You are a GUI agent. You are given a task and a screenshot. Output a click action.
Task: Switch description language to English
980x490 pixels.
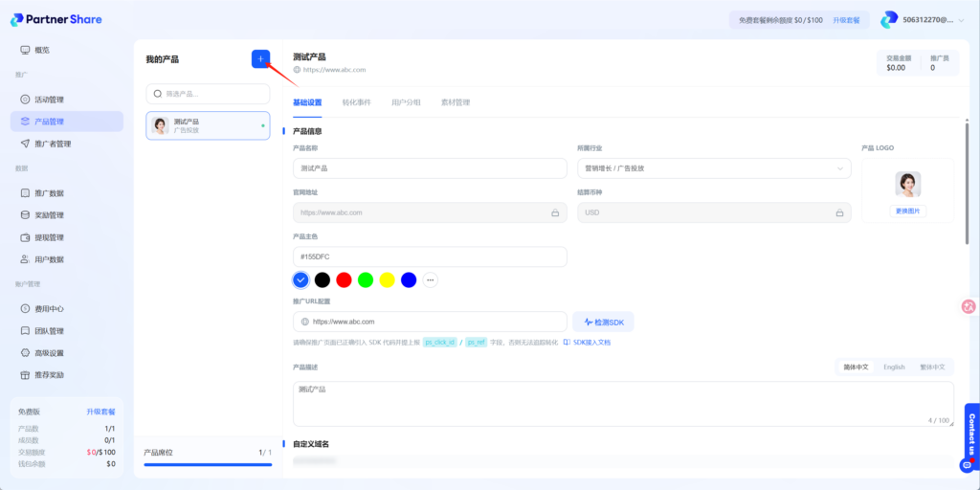pyautogui.click(x=894, y=367)
